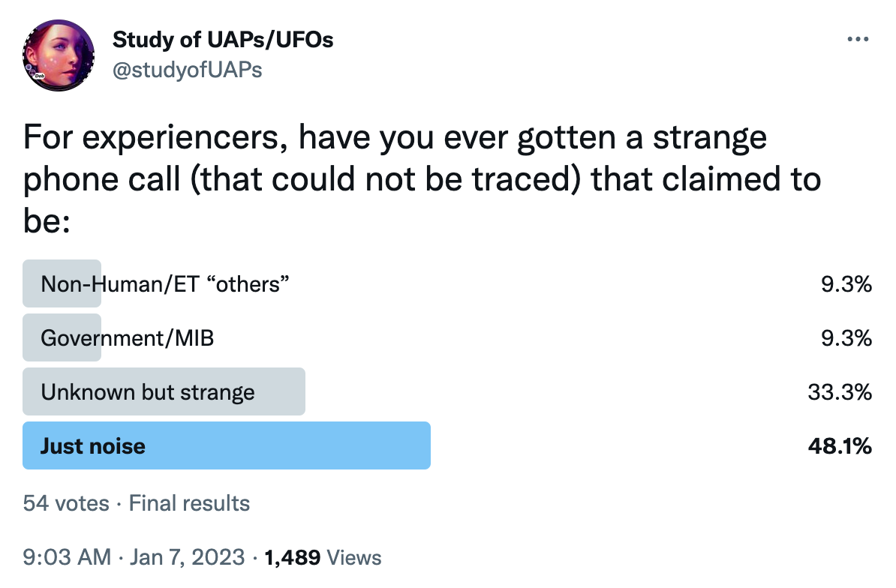Click the 9.3% result beside Non-Human/ET
Screen dimensions: 896x588
[846, 283]
